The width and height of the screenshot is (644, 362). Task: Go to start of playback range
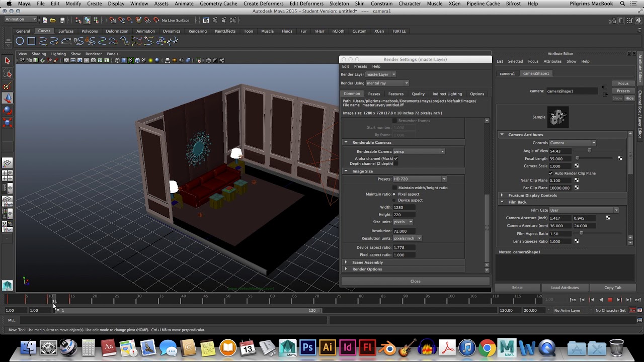(573, 300)
